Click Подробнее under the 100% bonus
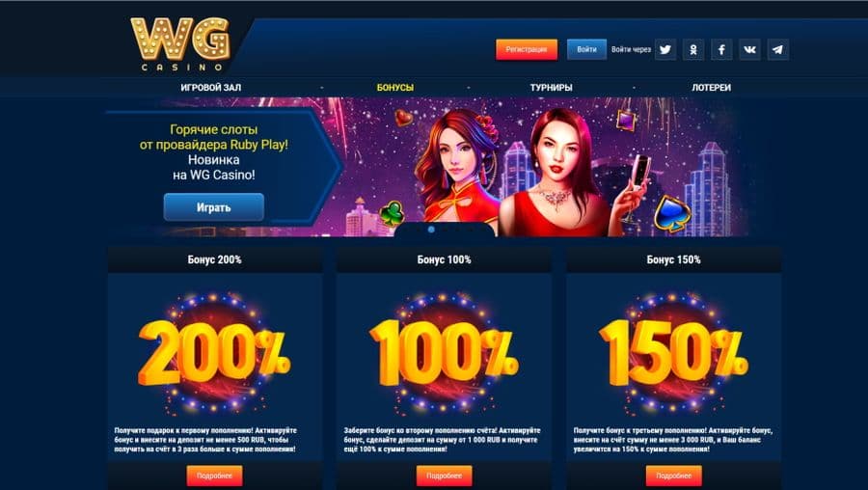The height and width of the screenshot is (490, 868). (444, 476)
